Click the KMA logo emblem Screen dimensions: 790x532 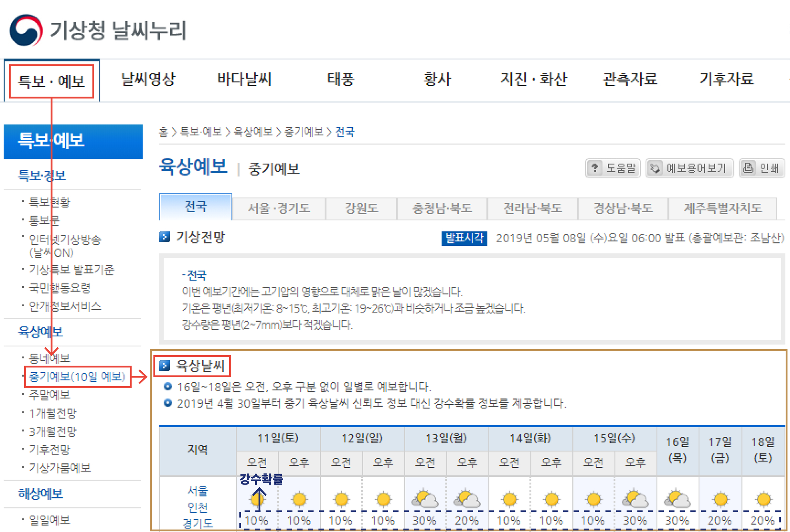point(26,30)
